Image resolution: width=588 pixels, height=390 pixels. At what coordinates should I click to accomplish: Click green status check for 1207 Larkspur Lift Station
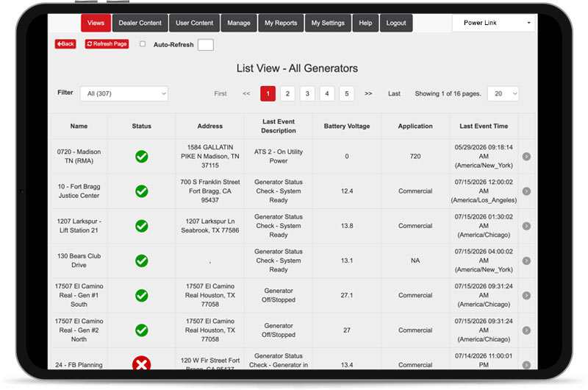[x=141, y=226]
